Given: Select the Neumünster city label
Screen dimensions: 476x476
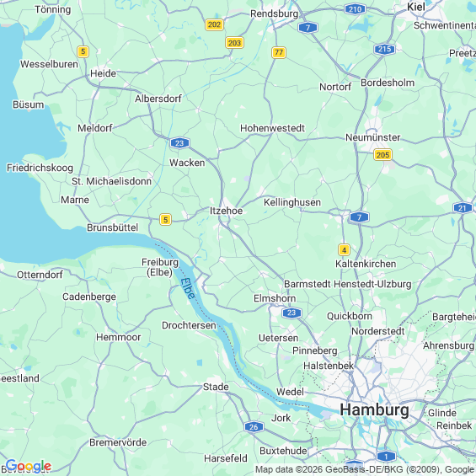Looking at the screenshot, I should coord(372,137).
